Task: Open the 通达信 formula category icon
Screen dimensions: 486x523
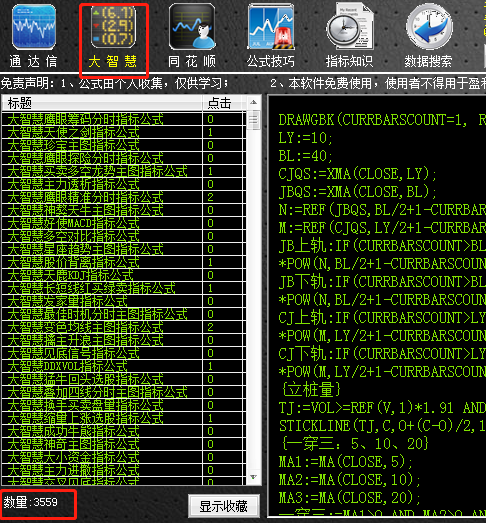Action: coord(34,27)
